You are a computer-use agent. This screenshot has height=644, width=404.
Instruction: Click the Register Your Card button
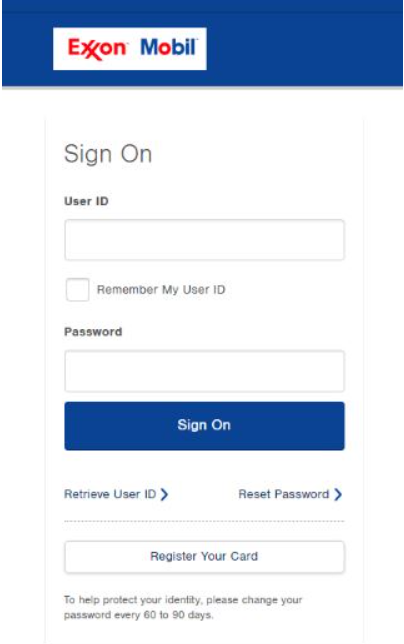(204, 557)
